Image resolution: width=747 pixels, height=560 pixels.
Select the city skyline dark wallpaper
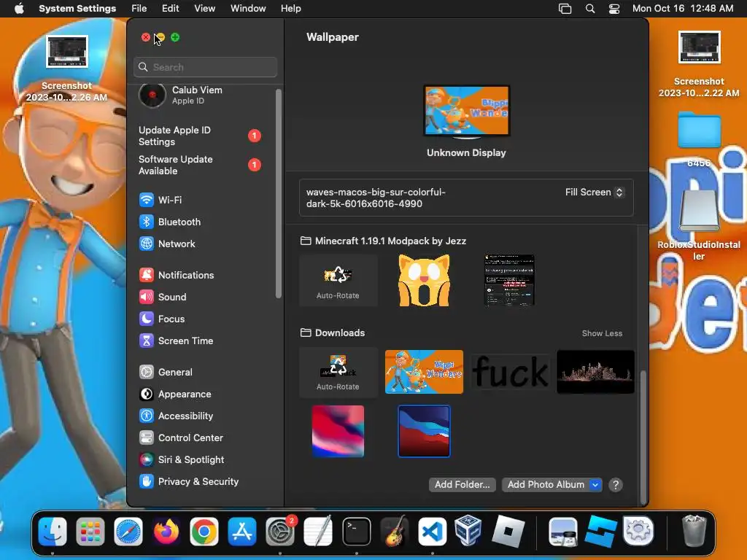click(595, 372)
